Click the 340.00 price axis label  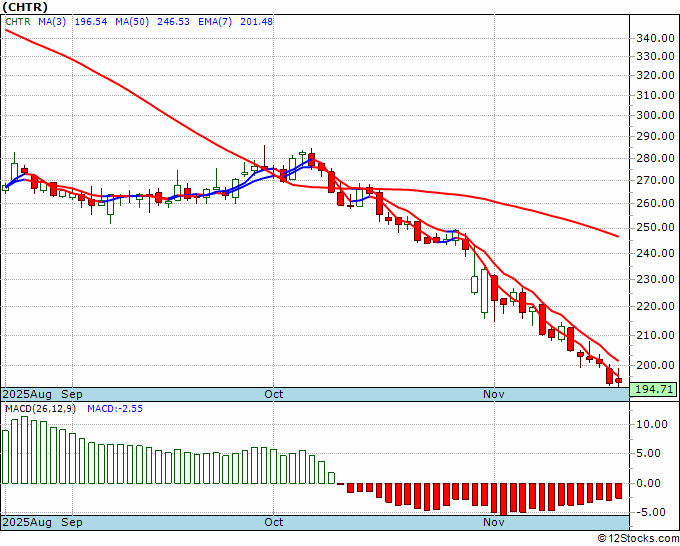pyautogui.click(x=655, y=38)
